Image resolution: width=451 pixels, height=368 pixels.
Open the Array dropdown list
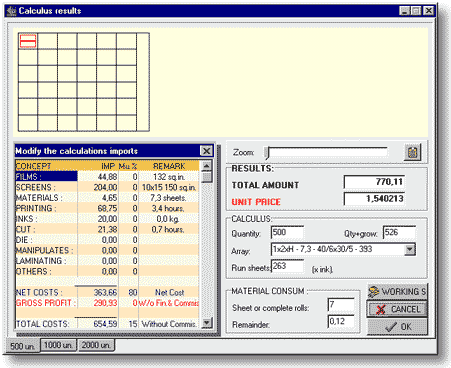410,249
